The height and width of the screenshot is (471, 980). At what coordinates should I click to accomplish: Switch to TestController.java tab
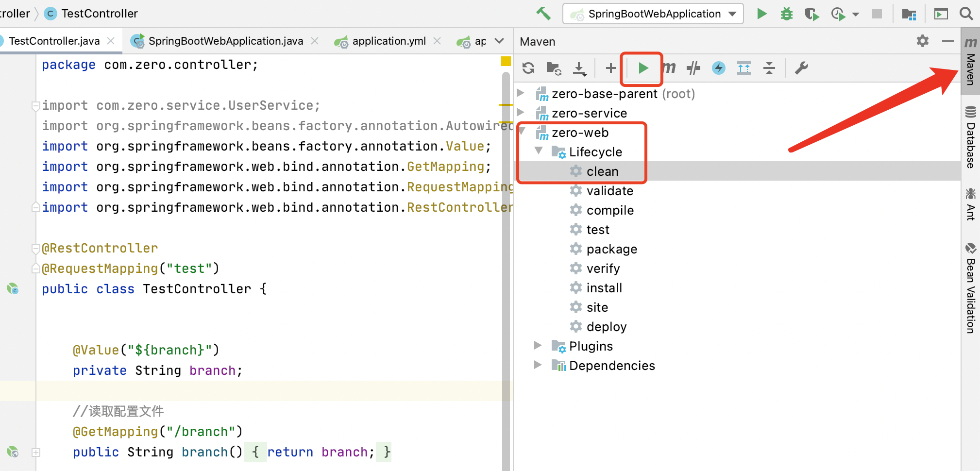[54, 41]
